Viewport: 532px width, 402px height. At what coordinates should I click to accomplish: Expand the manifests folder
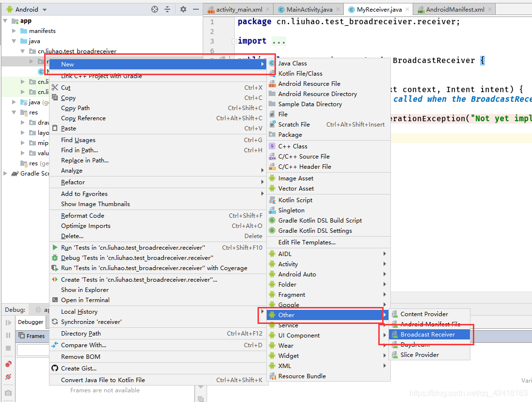(x=14, y=31)
